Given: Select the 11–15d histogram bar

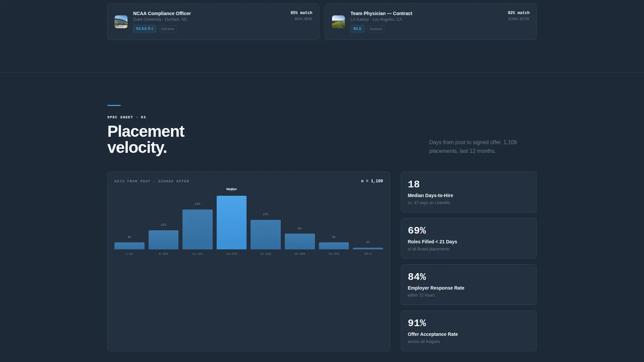Looking at the screenshot, I should [x=198, y=229].
